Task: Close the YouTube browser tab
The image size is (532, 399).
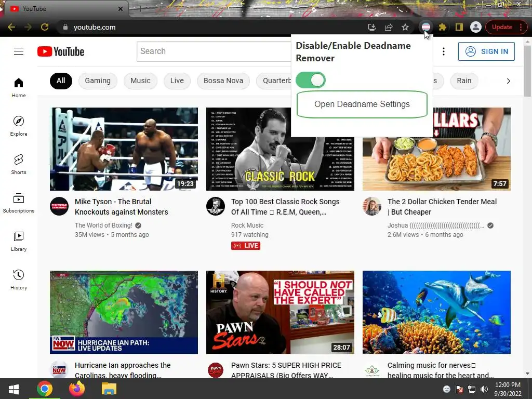Action: pyautogui.click(x=121, y=9)
